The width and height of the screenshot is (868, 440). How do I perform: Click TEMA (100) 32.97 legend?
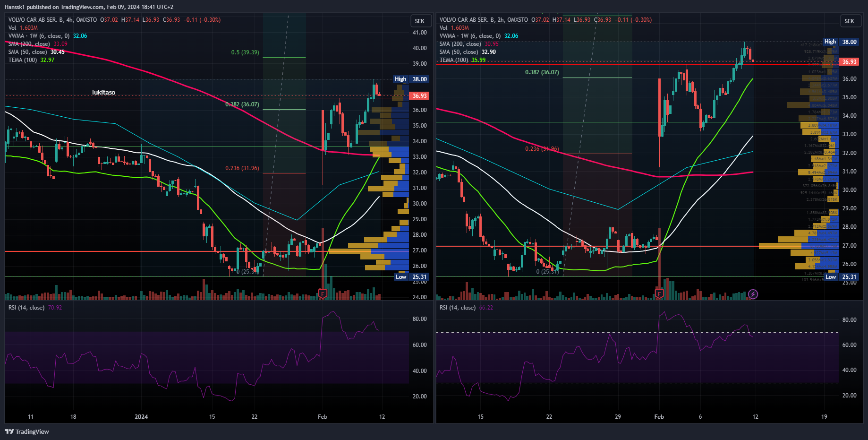point(31,60)
